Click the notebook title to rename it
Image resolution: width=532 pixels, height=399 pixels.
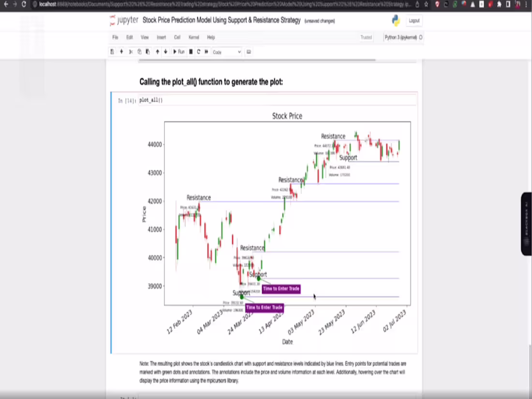[x=222, y=20]
